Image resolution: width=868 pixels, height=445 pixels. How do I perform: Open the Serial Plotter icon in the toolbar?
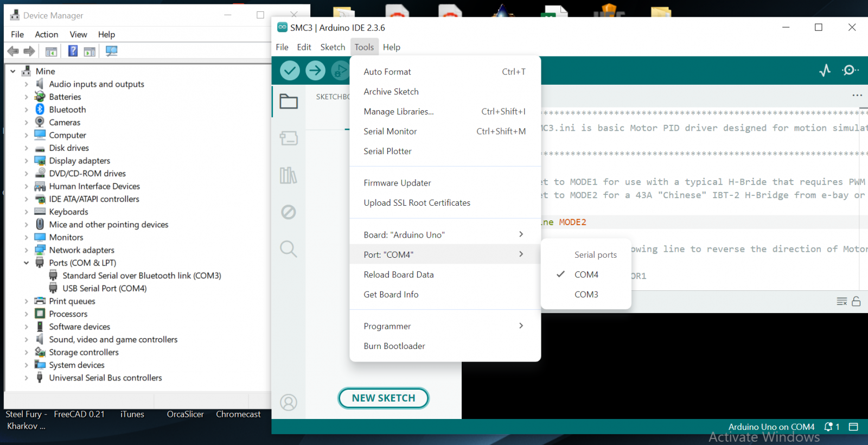tap(825, 70)
